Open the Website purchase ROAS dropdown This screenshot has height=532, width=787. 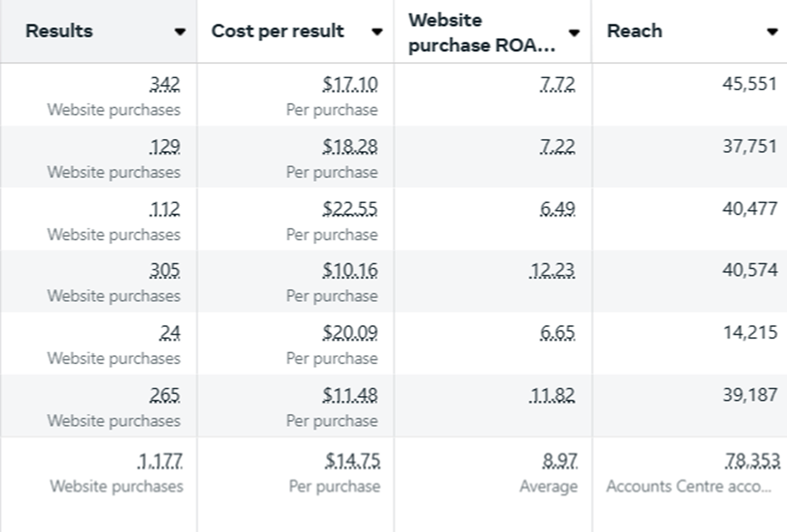point(575,32)
